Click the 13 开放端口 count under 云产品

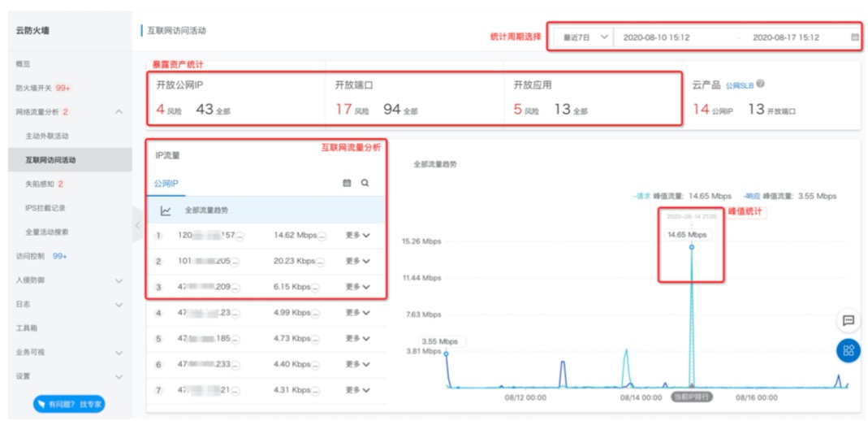pyautogui.click(x=771, y=110)
